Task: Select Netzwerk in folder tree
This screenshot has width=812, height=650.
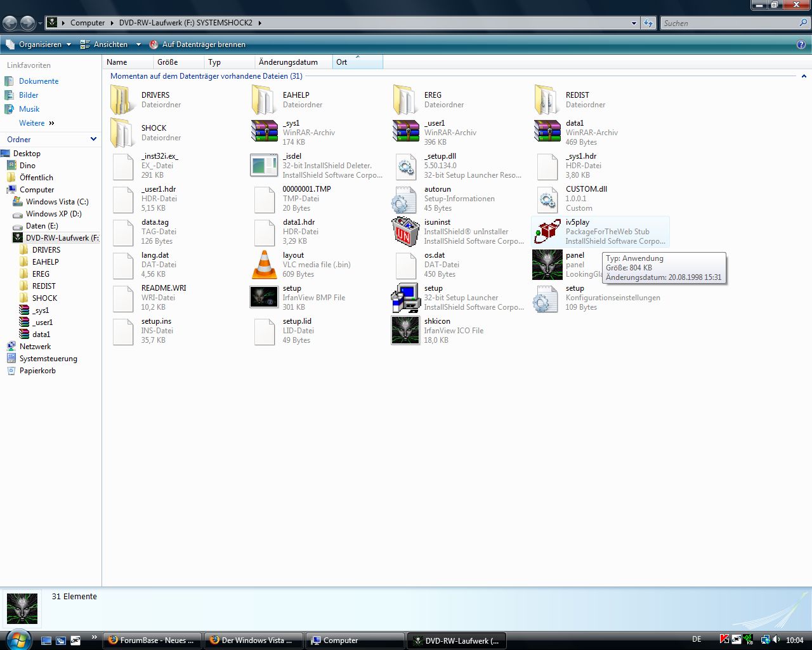Action: click(x=35, y=347)
